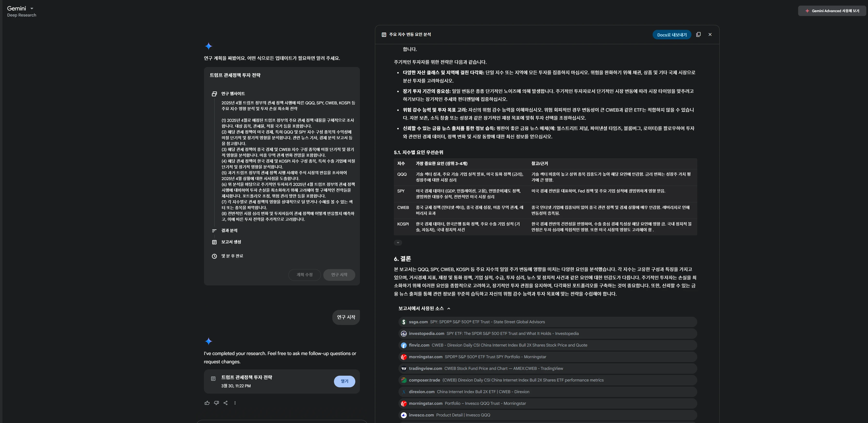Screen dimensions: 868x423
Task: Click the 트럼프 관세정책 투자 전략 plan title
Action: (235, 75)
